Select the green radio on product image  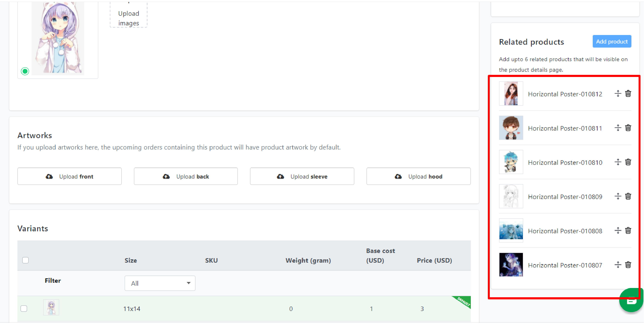25,71
